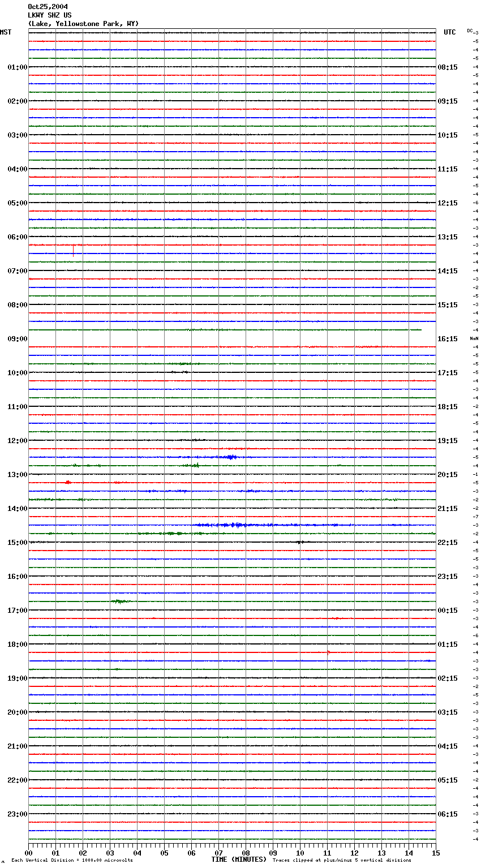The width and height of the screenshot is (481, 868).
Task: Click the "18:15" UTC time label
Action: tap(448, 407)
